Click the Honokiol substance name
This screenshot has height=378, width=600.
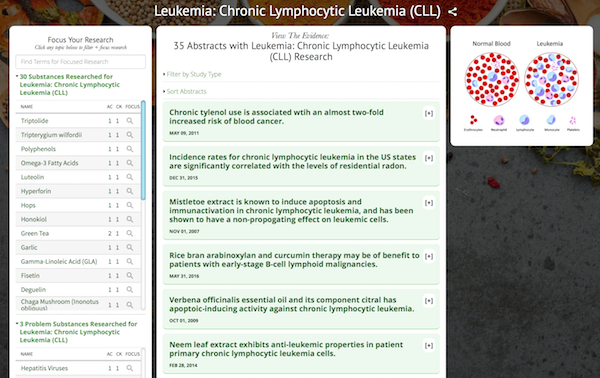click(34, 219)
